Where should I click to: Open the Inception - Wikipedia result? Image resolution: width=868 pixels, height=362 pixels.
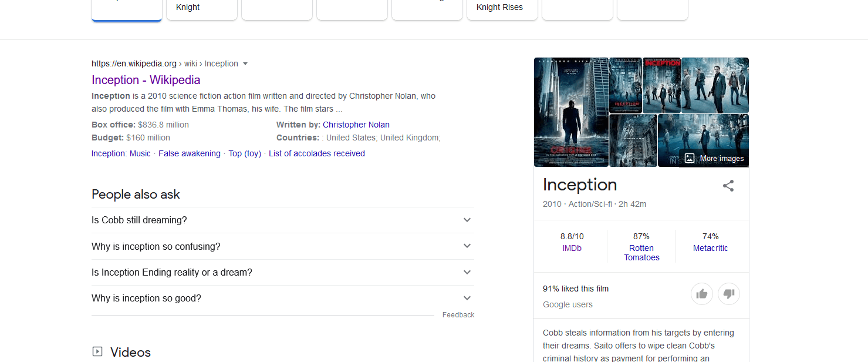(x=146, y=80)
